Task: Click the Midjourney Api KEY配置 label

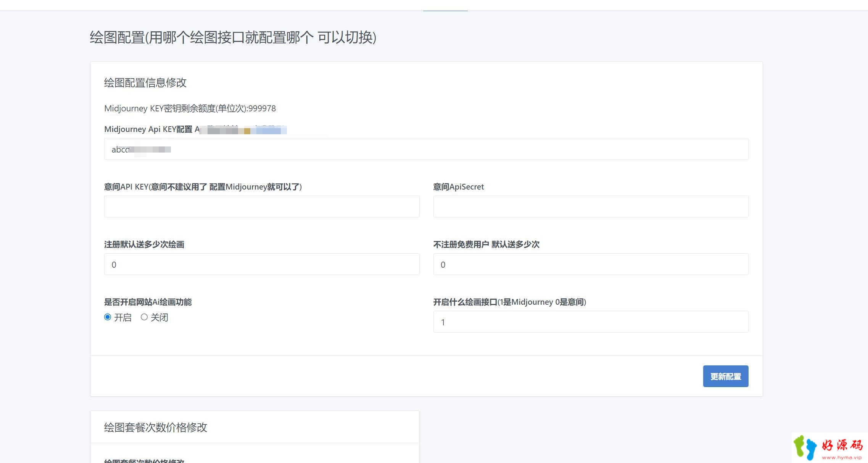Action: coord(148,129)
